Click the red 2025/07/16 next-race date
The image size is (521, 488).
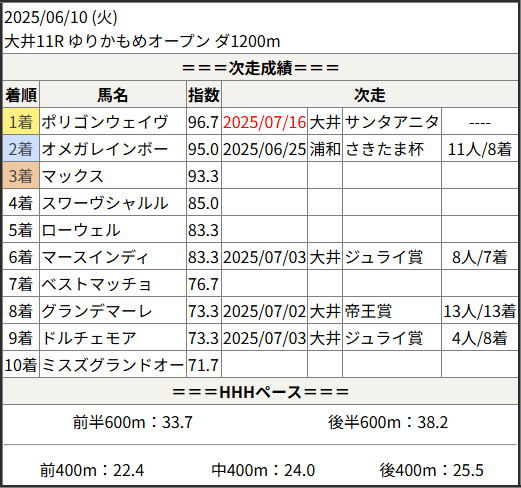click(x=264, y=122)
